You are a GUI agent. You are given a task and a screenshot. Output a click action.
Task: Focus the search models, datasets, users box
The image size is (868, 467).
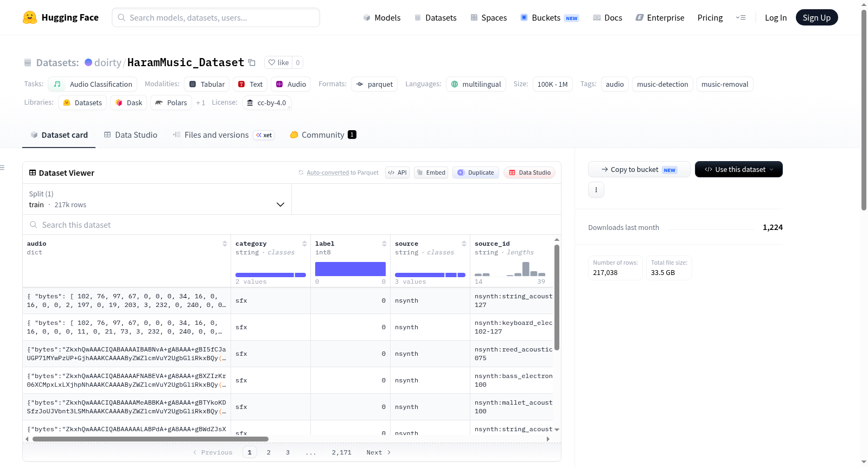click(216, 17)
